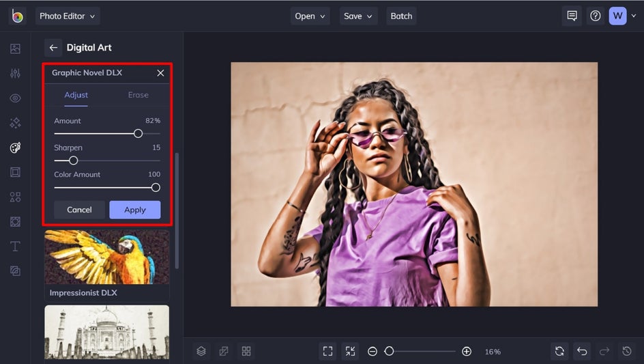Click the W user avatar
The image size is (644, 364).
click(617, 16)
